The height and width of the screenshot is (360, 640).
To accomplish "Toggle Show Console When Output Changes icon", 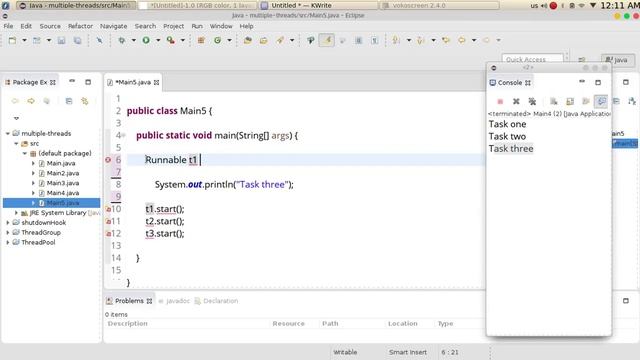I will tap(601, 101).
